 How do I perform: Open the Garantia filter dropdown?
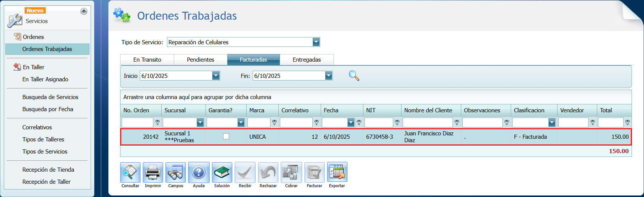241,123
